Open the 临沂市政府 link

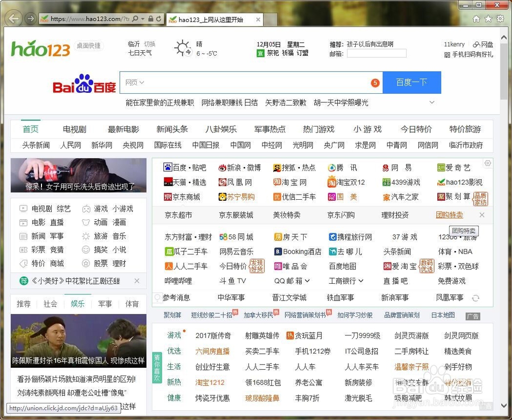click(465, 145)
